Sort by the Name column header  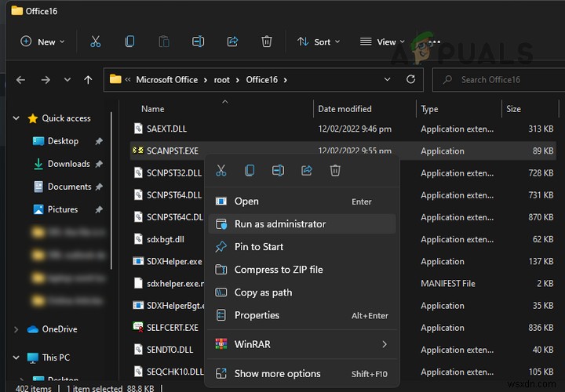click(153, 109)
